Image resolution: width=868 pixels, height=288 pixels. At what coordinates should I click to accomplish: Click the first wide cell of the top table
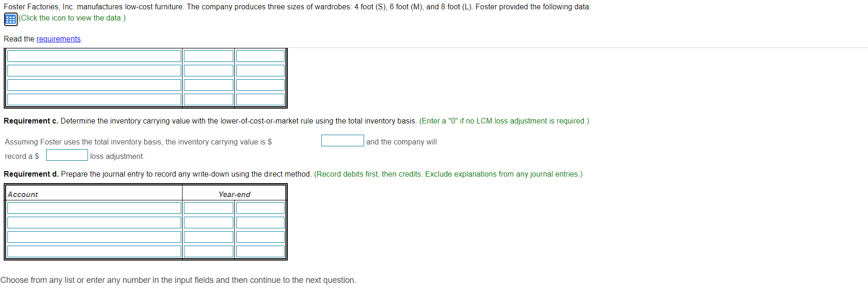click(94, 55)
